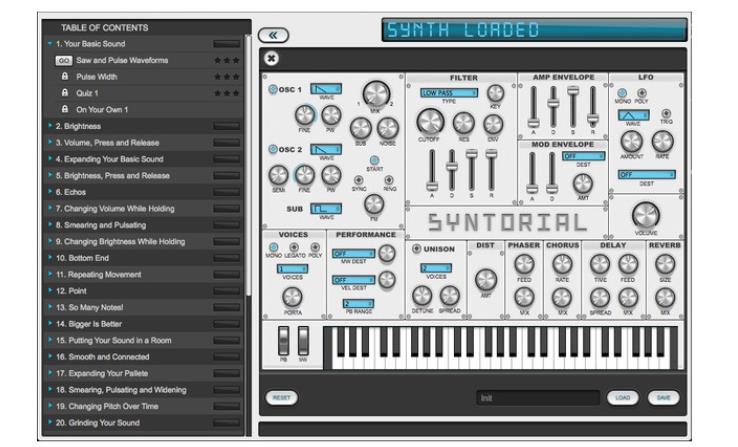Viewport: 738px width, 447px height.
Task: Click the Load preset button
Action: 622,398
